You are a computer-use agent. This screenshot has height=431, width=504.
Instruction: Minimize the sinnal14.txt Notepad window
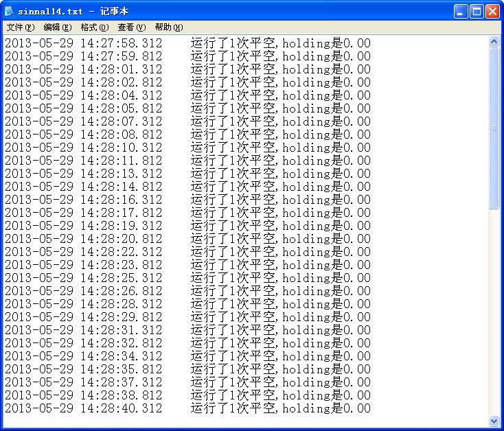point(460,12)
